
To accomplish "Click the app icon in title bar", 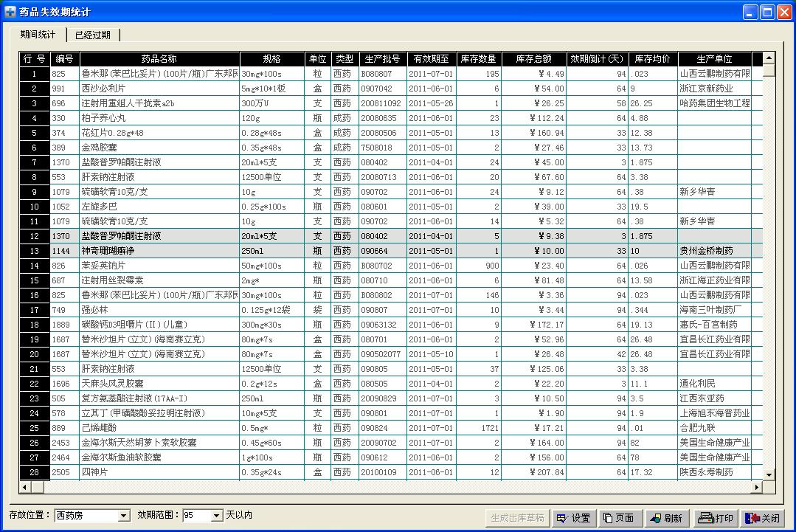I will pos(10,12).
